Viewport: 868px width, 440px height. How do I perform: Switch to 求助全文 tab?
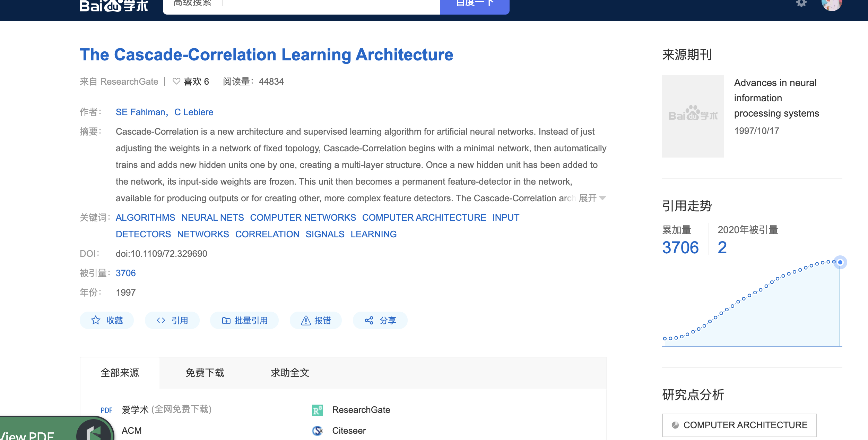(290, 373)
